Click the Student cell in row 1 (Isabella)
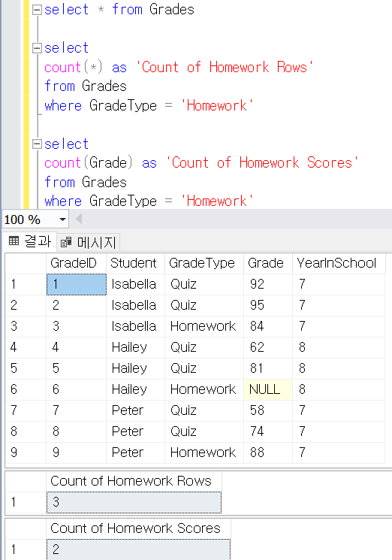The image size is (392, 560). (135, 284)
